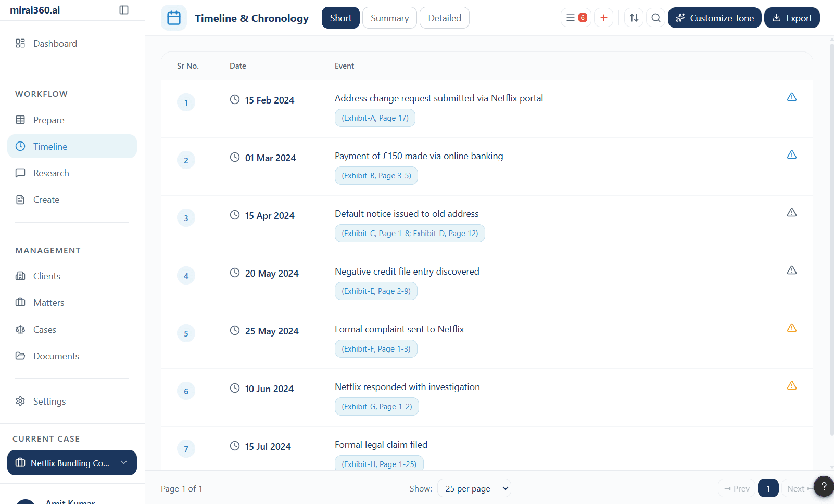
Task: Click the blue warning icon for 15 Feb 2024
Action: 791,97
